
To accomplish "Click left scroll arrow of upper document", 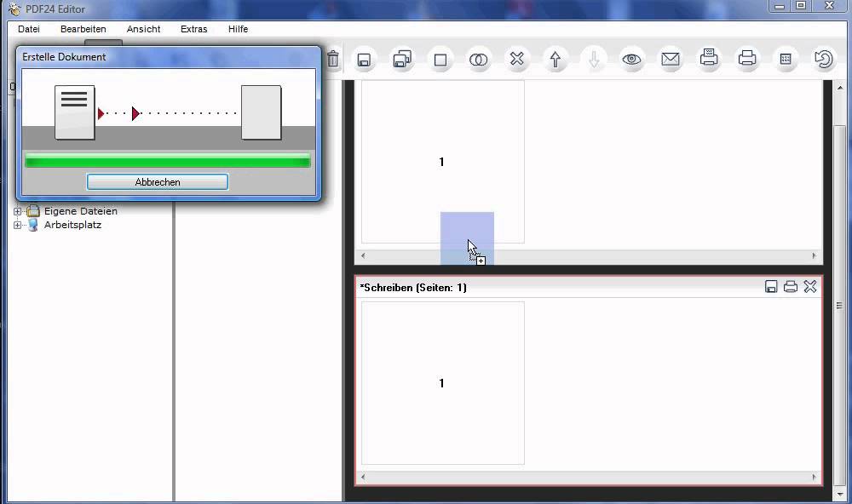I will point(363,255).
